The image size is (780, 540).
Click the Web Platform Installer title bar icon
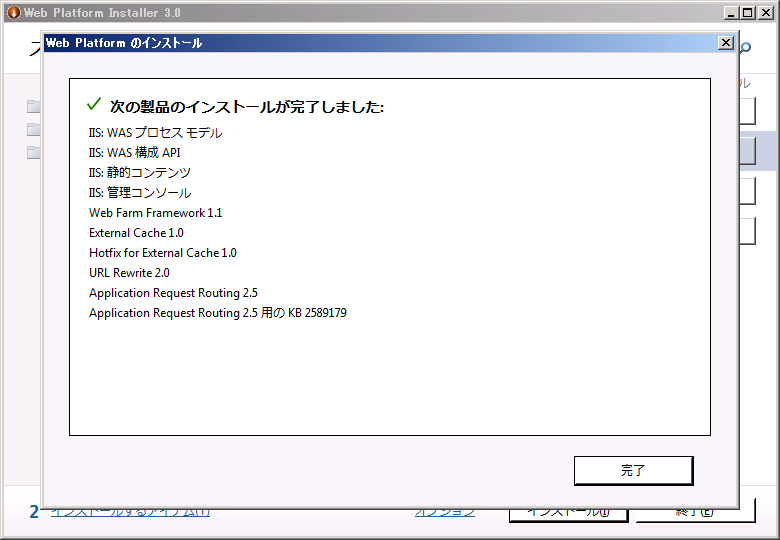[x=13, y=12]
